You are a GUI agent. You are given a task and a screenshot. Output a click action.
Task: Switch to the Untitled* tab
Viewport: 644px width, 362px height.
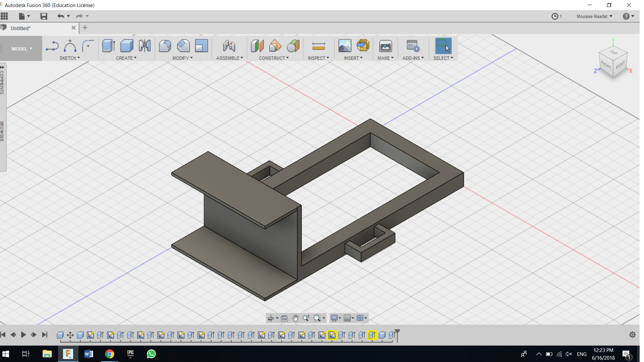click(20, 28)
